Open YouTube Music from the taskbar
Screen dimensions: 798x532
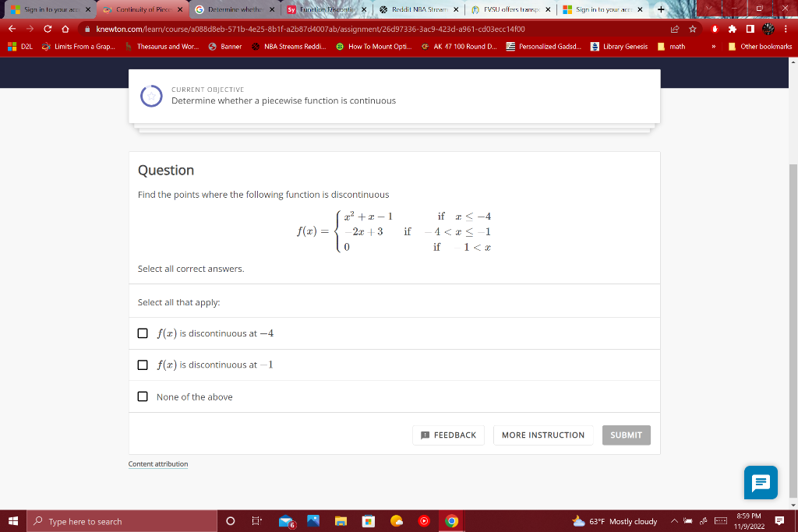[x=424, y=521]
